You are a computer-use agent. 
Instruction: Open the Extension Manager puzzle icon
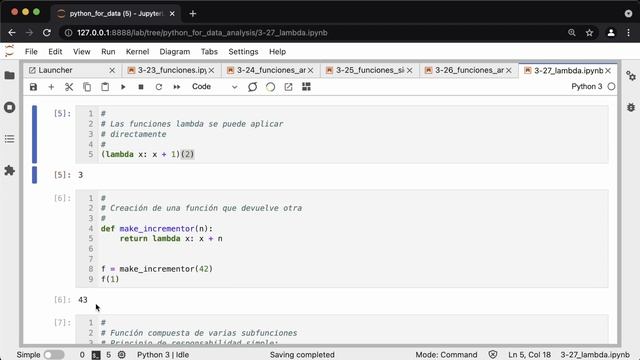coord(9,171)
